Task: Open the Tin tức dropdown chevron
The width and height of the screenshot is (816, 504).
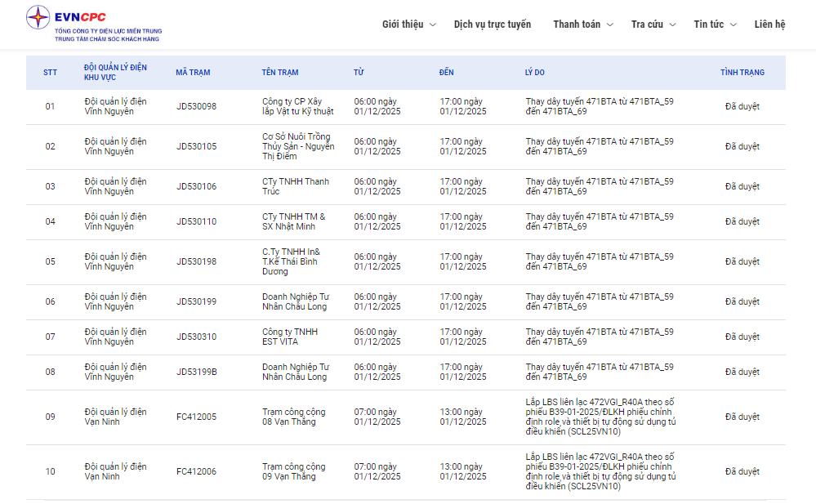Action: click(734, 25)
